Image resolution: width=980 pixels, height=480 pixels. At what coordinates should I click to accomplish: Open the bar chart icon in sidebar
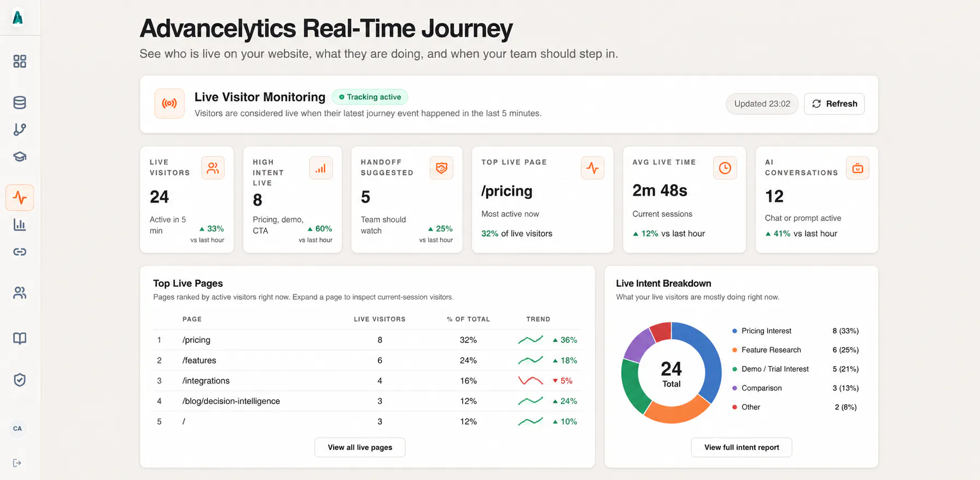20,224
